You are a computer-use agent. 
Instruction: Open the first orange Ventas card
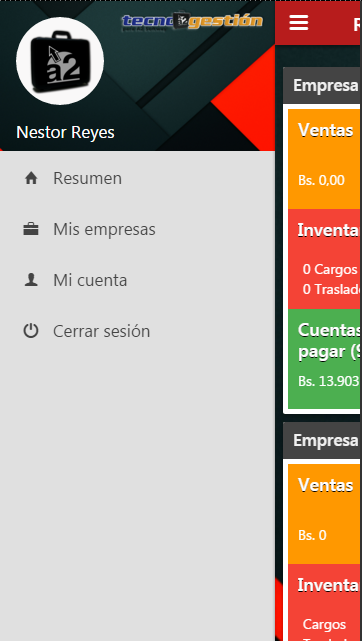point(325,159)
